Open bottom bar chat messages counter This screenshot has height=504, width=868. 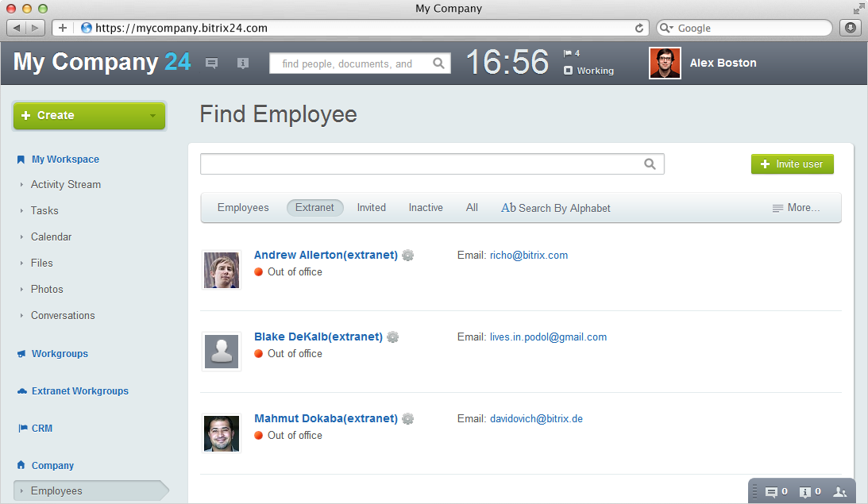(776, 491)
